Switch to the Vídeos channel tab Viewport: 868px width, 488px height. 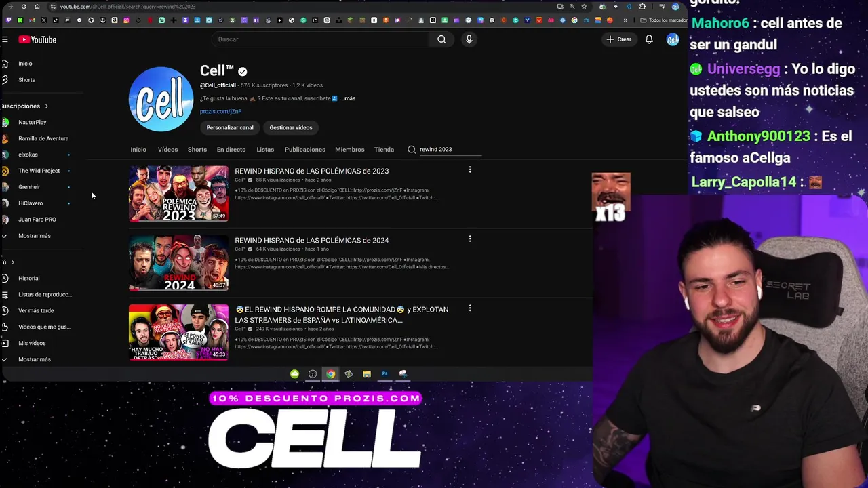[x=167, y=149]
